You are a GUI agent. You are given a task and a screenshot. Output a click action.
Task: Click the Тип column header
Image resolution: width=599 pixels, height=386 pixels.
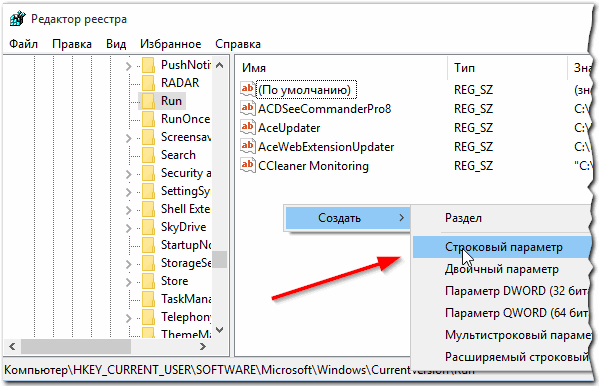coord(465,68)
